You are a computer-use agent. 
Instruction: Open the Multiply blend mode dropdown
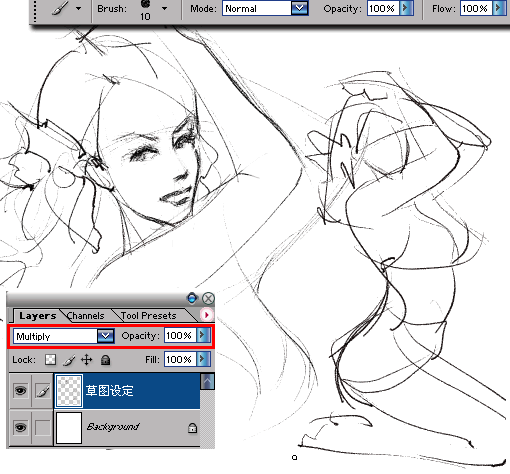pyautogui.click(x=106, y=336)
